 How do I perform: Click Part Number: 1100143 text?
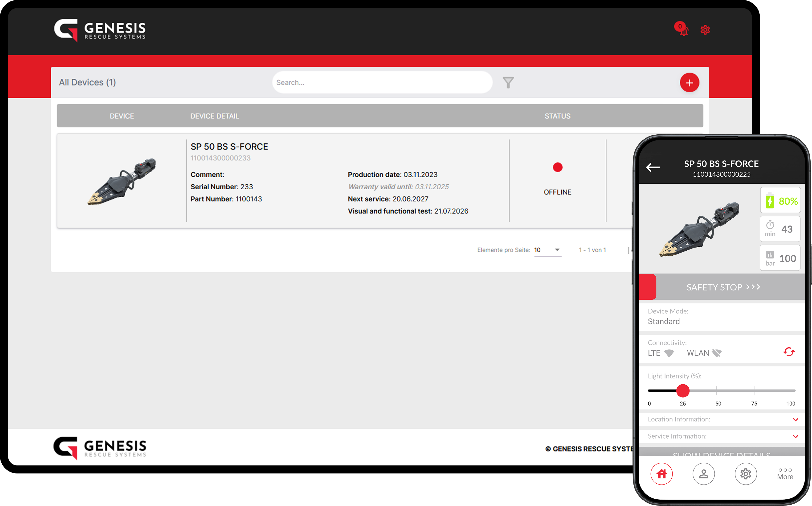click(226, 199)
